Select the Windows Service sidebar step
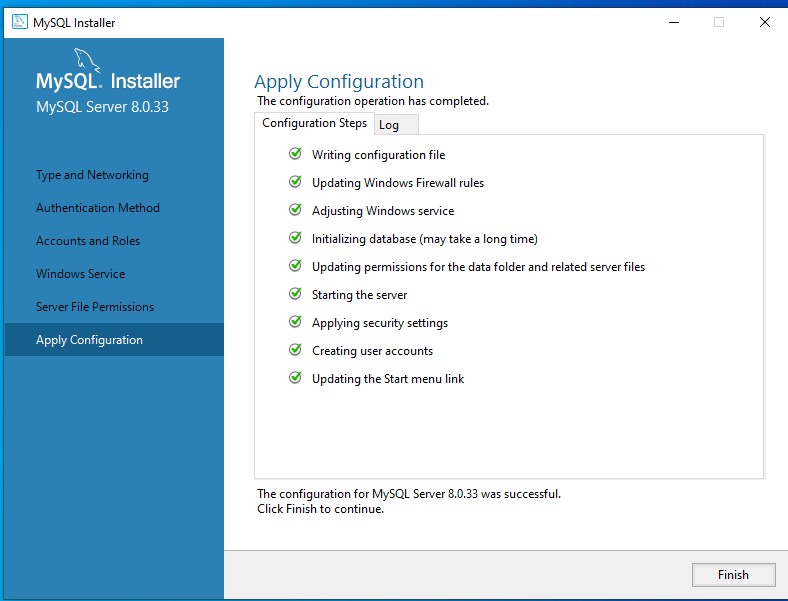Viewport: 788px width, 601px height. click(80, 274)
